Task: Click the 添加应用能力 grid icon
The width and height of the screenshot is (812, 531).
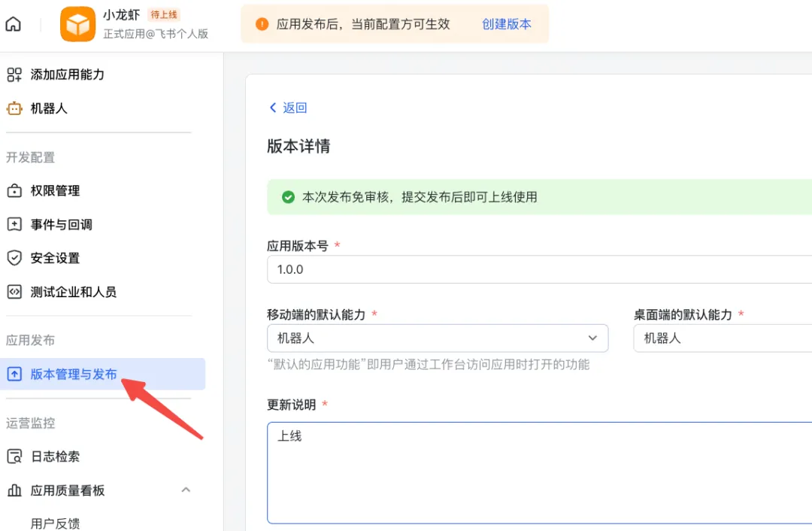Action: pyautogui.click(x=14, y=74)
